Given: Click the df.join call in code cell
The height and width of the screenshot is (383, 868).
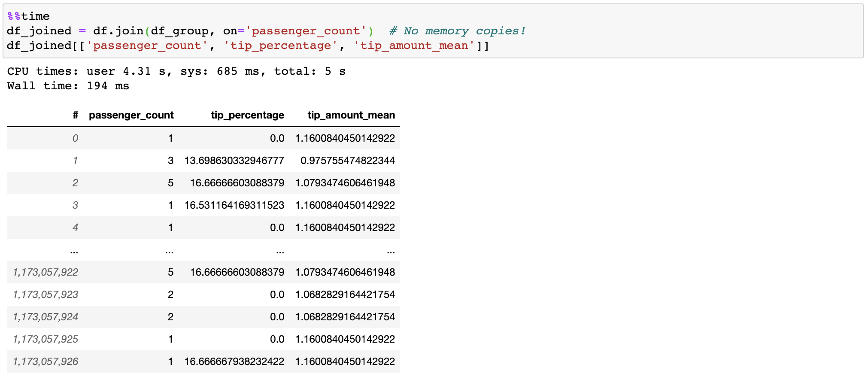Looking at the screenshot, I should point(118,31).
